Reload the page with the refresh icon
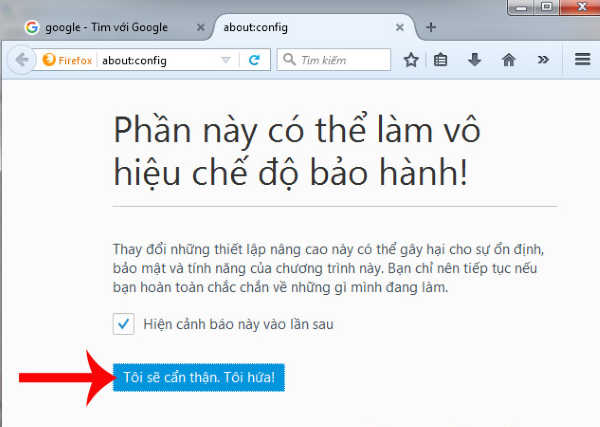600x427 pixels. [x=254, y=60]
